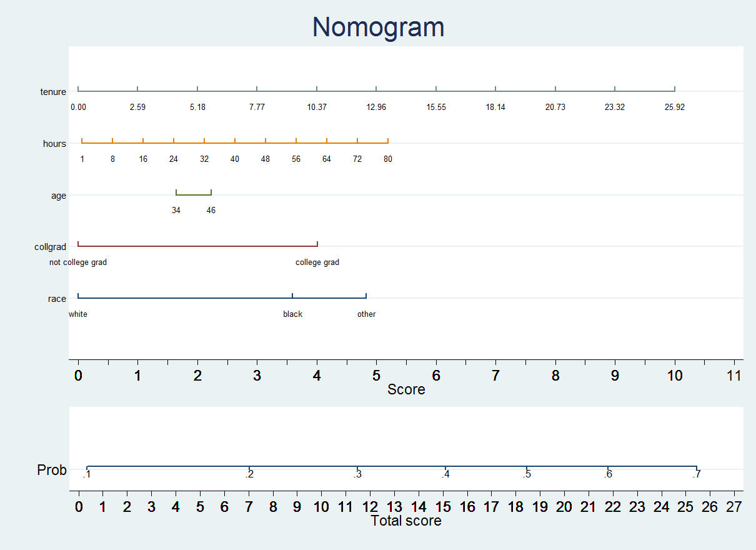Screen dimensions: 756x550
Task: Pick Prob scale value .4
Action: (x=445, y=475)
